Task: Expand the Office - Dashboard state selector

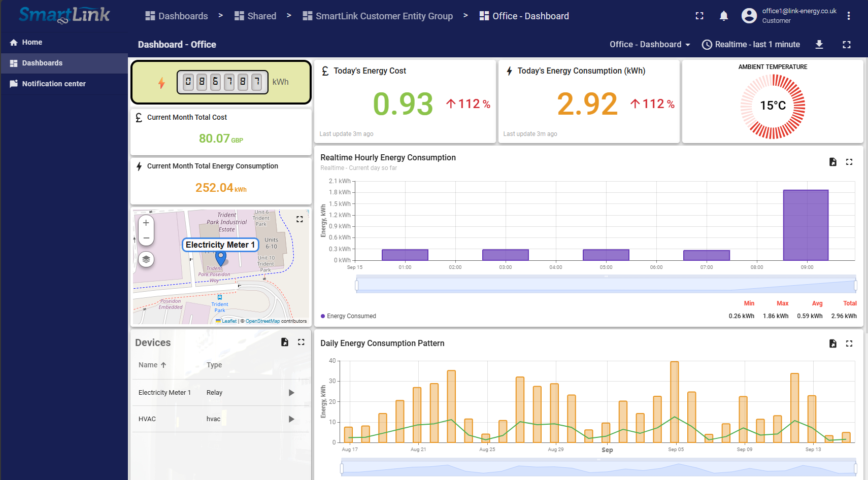Action: click(x=650, y=45)
